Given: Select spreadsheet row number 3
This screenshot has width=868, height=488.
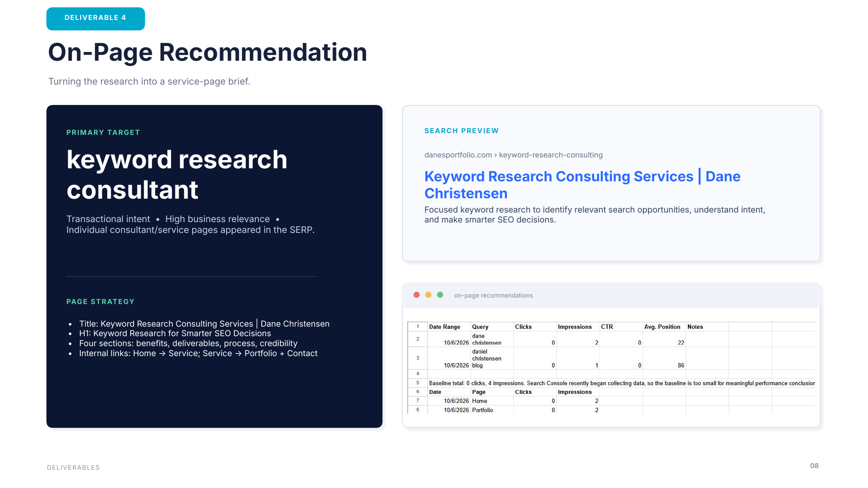Looking at the screenshot, I should [418, 358].
